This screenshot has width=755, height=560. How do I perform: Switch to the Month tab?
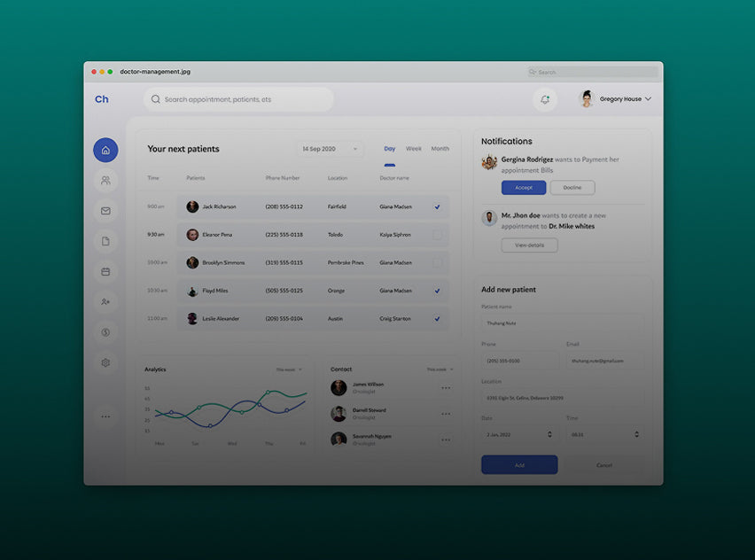click(440, 149)
